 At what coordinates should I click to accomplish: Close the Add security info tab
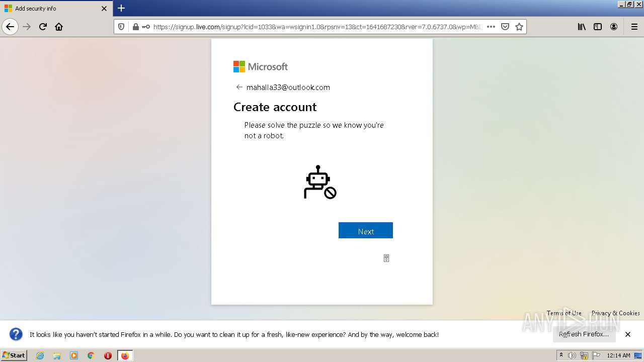coord(104,9)
